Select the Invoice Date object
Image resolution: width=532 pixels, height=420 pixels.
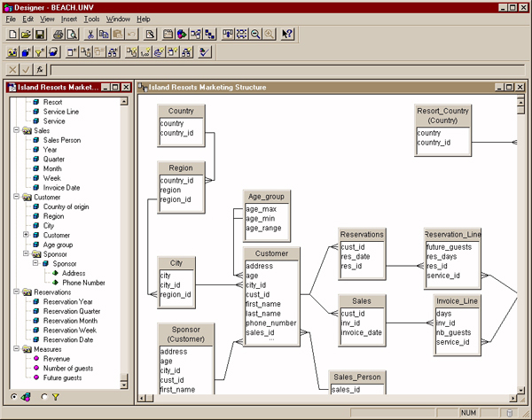(x=61, y=187)
